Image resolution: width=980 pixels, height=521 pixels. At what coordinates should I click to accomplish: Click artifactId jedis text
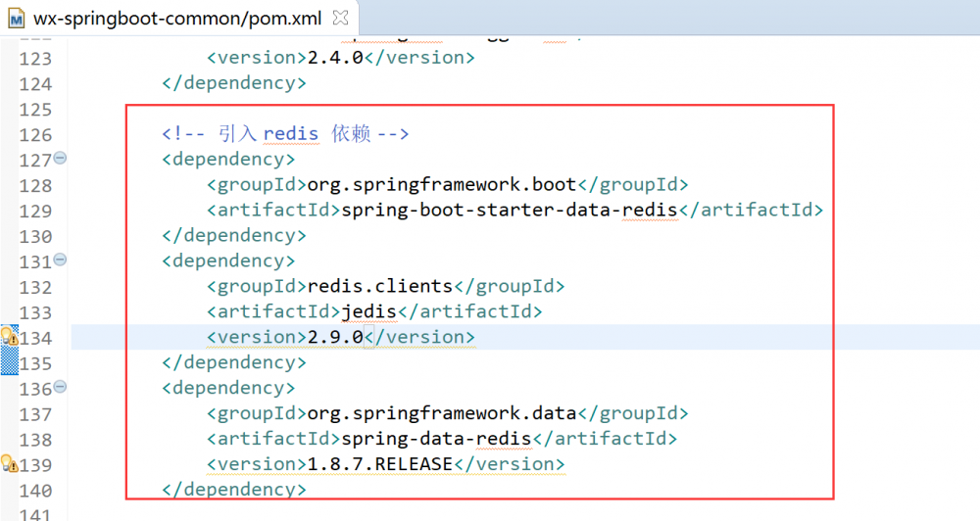(x=369, y=311)
